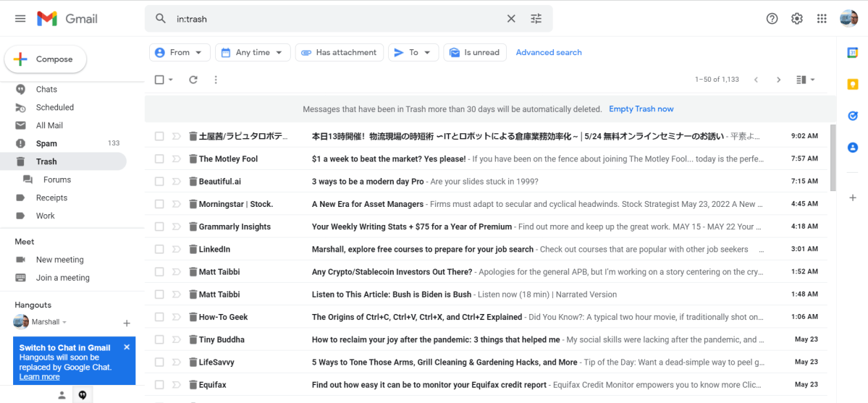Click the Gmail logo
This screenshot has width=868, height=403.
[x=67, y=18]
